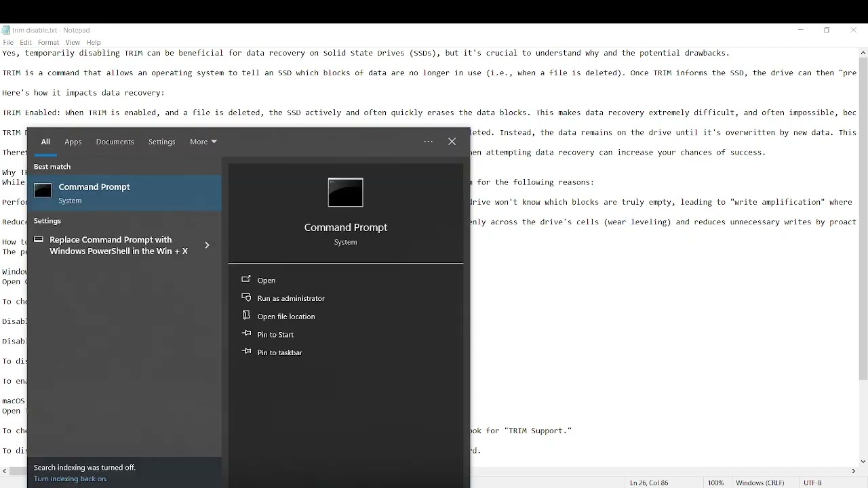Click the 100% zoom status entry
Image resolution: width=868 pixels, height=488 pixels.
(716, 483)
